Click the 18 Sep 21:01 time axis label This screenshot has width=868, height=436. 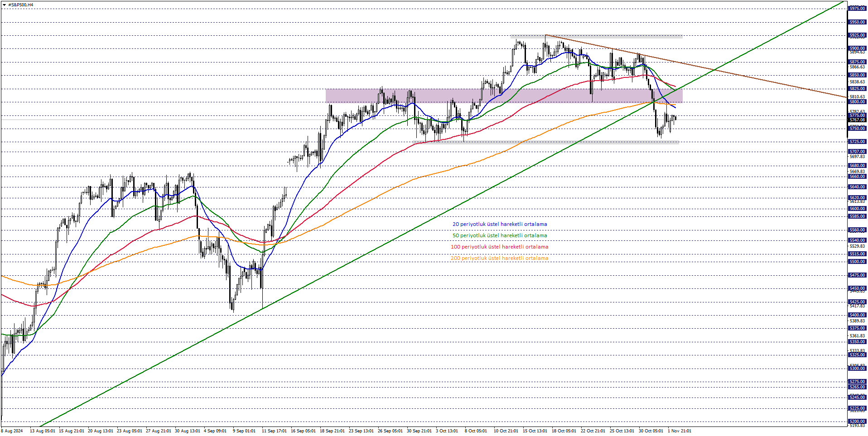[332, 431]
